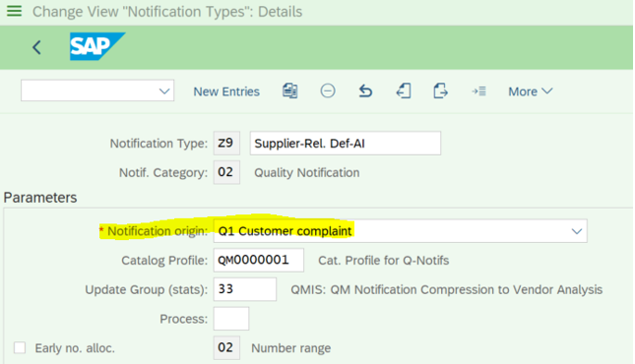Toggle the Early no. alloc. checkbox
This screenshot has width=635, height=364.
(x=20, y=348)
